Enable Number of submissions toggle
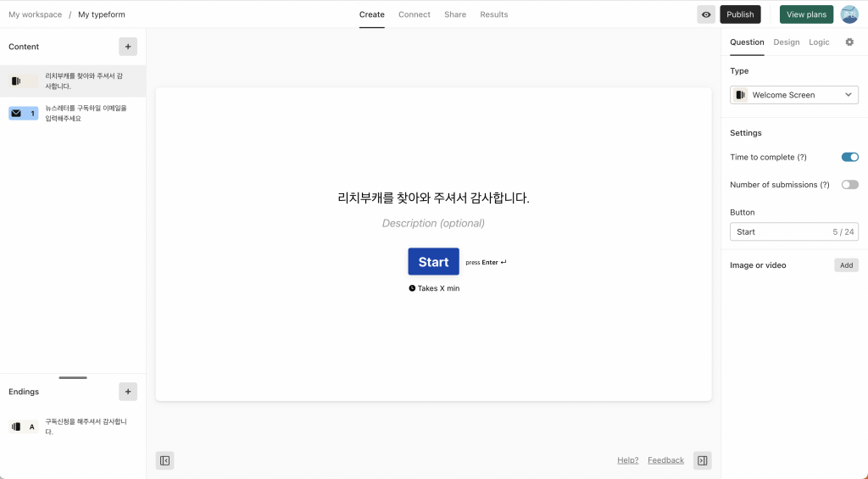 click(849, 185)
